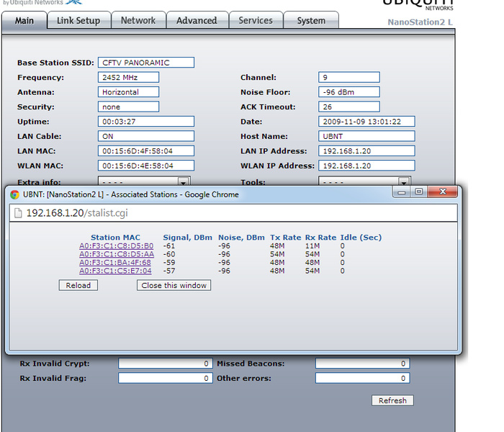Click the Base Station SSID field

point(146,63)
